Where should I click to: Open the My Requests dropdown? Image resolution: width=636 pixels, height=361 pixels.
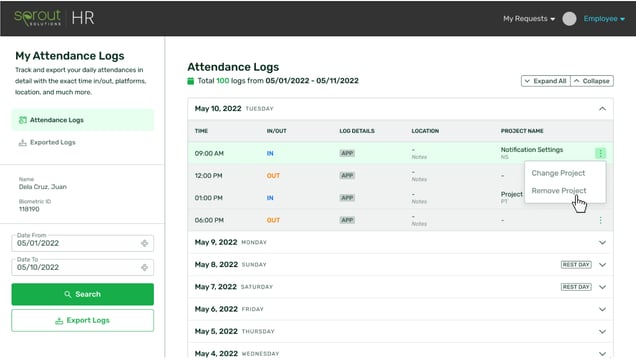(x=529, y=19)
